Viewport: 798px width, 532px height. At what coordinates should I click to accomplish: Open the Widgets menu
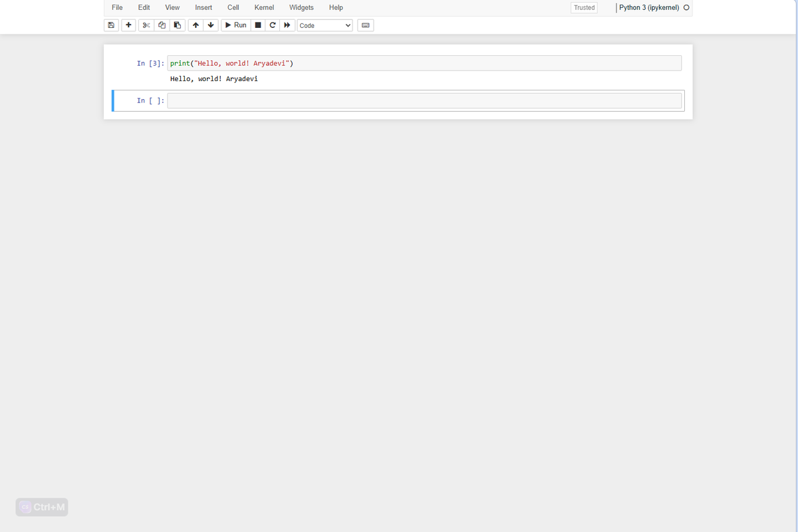pos(301,7)
